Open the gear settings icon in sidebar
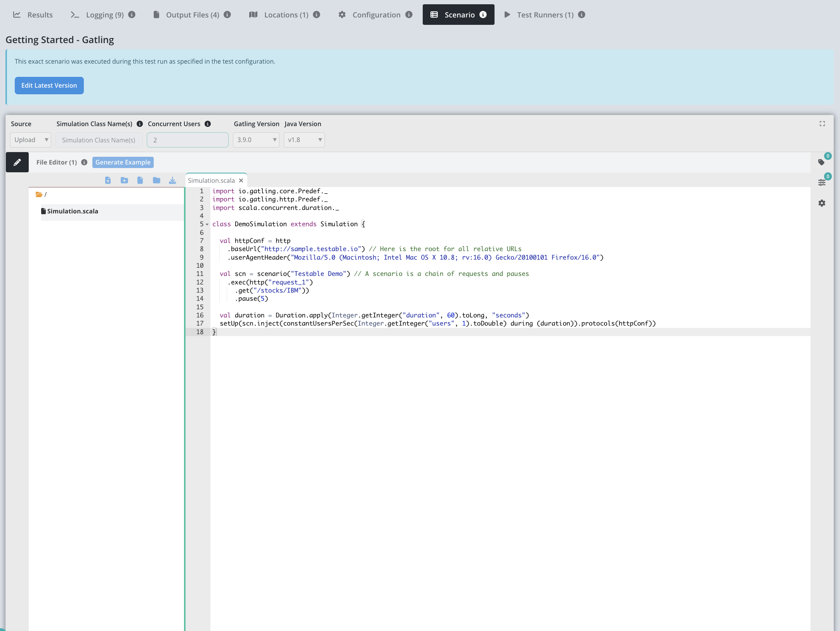This screenshot has height=631, width=840. 822,203
